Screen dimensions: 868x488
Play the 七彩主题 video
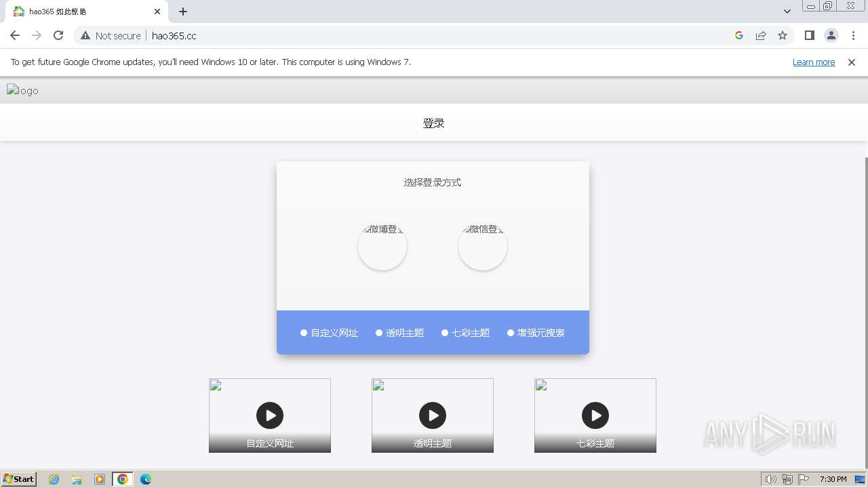(x=595, y=415)
